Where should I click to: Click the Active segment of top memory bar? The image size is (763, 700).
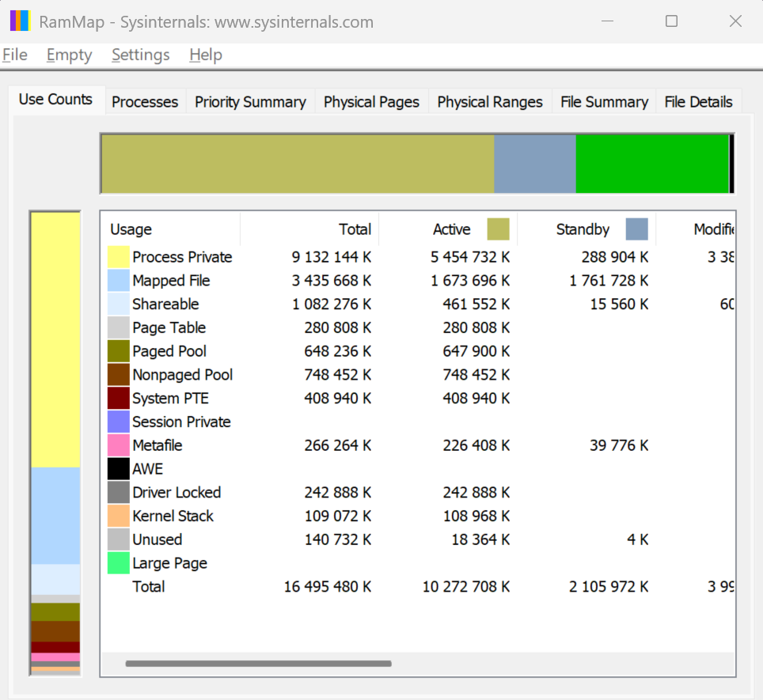(298, 164)
